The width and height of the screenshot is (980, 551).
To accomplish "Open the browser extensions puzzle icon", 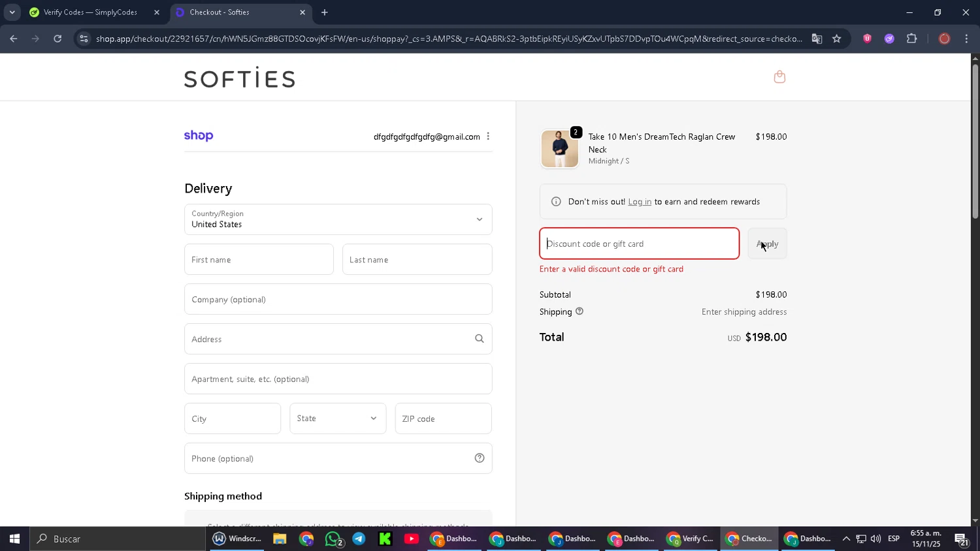I will click(x=912, y=39).
